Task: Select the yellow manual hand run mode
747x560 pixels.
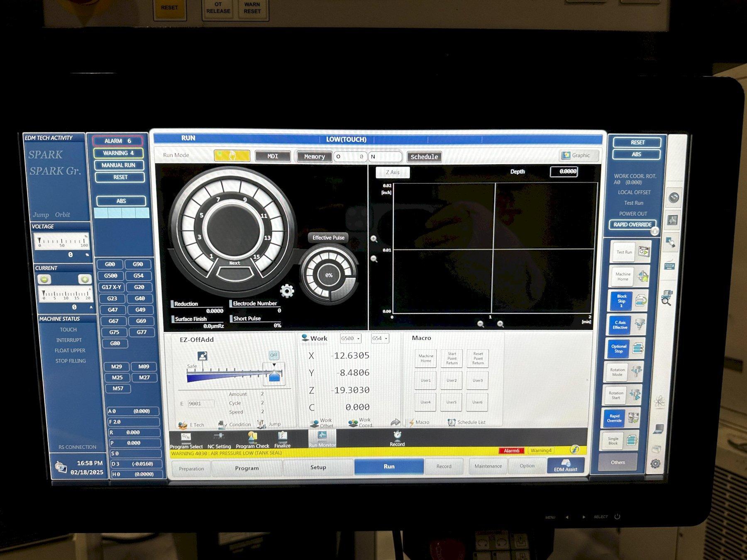Action: pos(232,156)
